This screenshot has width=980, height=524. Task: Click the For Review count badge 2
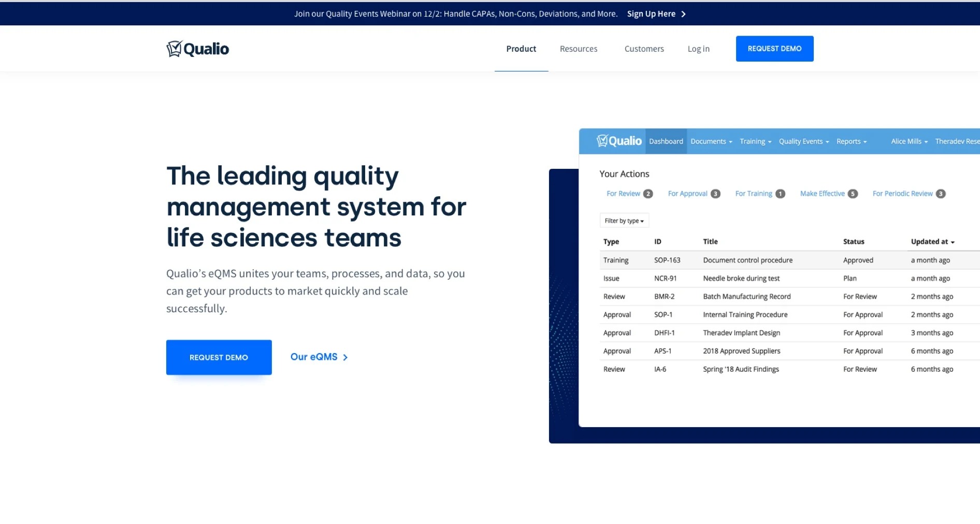click(647, 194)
